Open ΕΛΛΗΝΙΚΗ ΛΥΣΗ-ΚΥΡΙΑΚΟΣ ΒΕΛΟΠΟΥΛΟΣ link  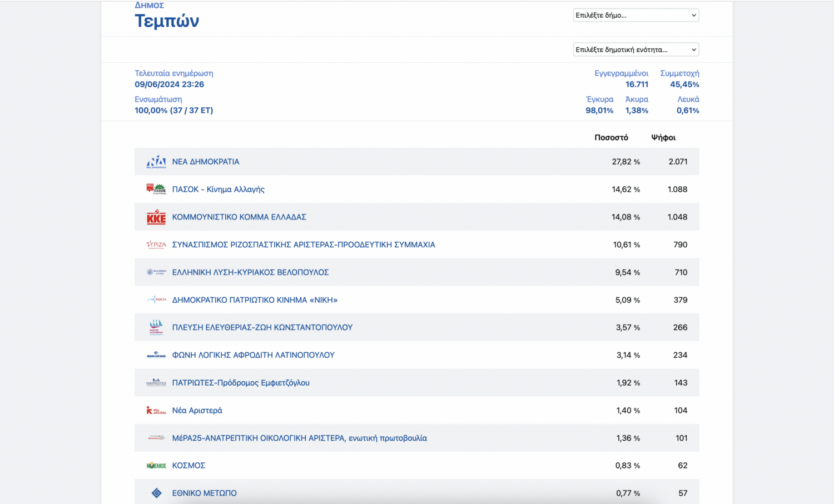tap(251, 272)
